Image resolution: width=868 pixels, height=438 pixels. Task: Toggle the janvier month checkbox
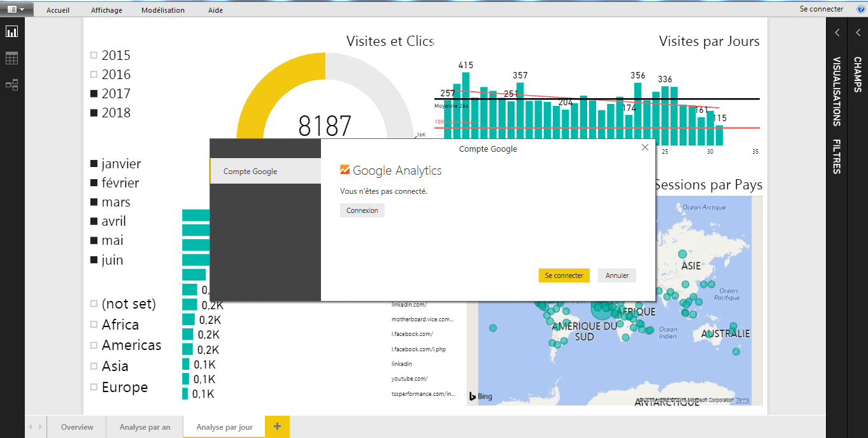coord(94,164)
